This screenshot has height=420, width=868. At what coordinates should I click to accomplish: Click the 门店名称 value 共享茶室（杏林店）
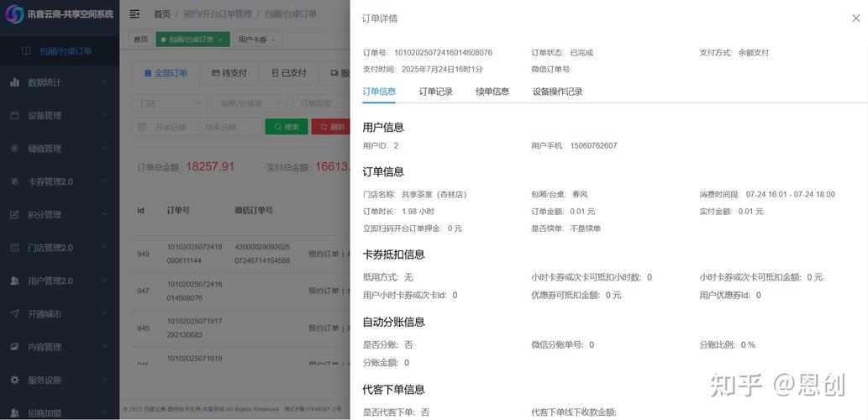(434, 194)
